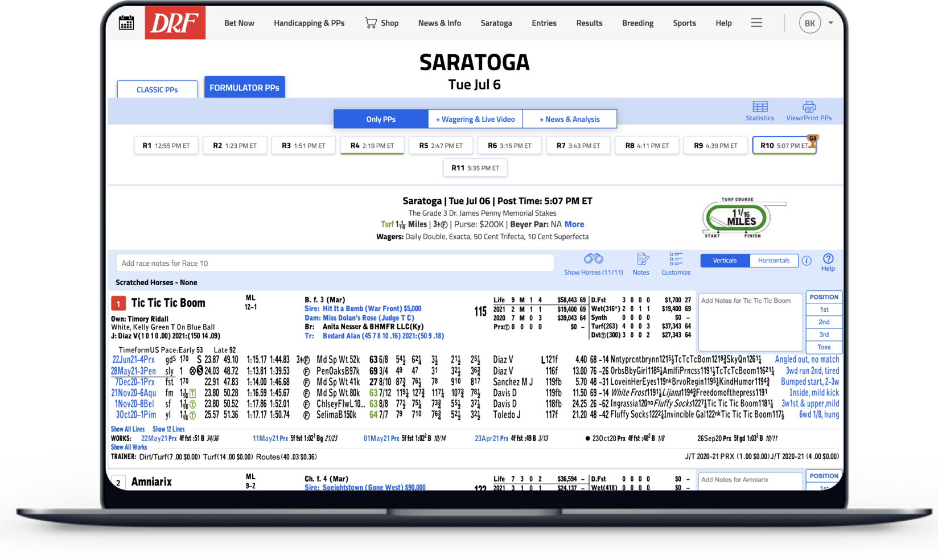Viewport: 938px width, 560px height.
Task: Mark Tic Tic Tic Boom as 2nd
Action: [x=824, y=322]
